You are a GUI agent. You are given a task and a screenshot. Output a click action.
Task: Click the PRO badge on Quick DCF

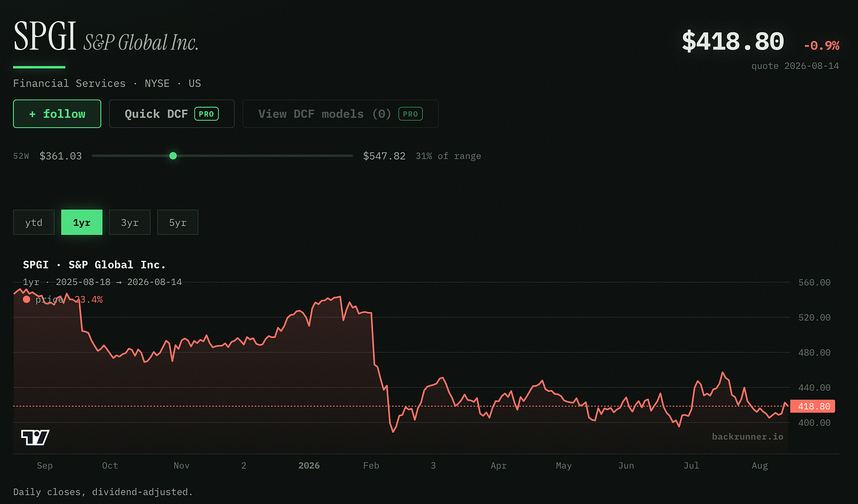coord(206,114)
